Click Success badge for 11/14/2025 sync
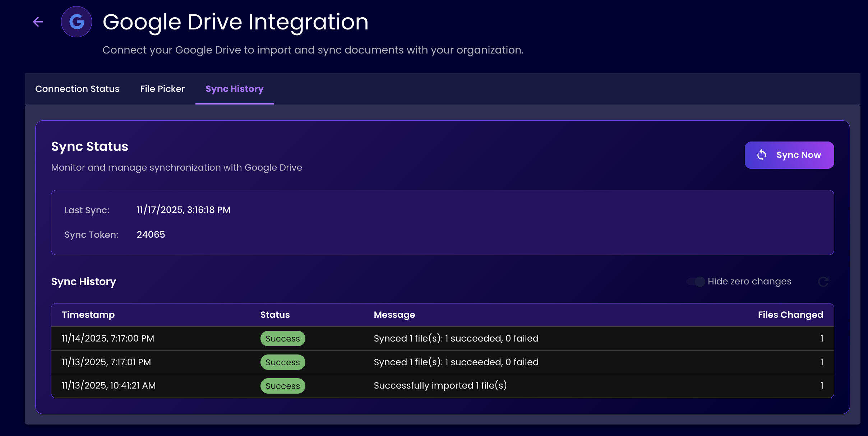868x436 pixels. point(282,339)
